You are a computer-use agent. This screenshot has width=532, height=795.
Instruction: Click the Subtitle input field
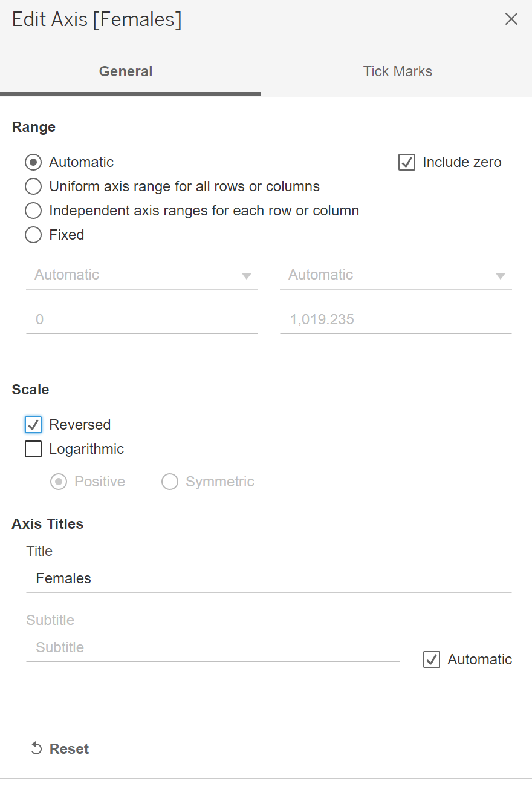[x=213, y=647]
